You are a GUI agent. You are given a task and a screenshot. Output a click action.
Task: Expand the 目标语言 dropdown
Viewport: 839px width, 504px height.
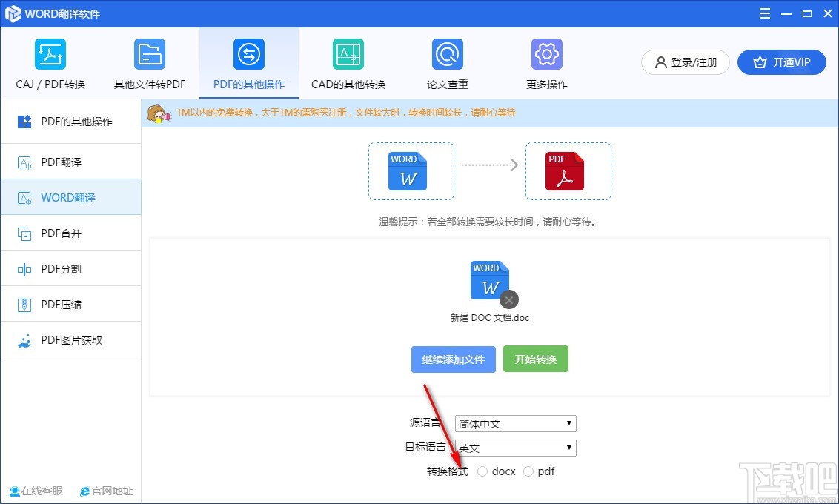[515, 448]
